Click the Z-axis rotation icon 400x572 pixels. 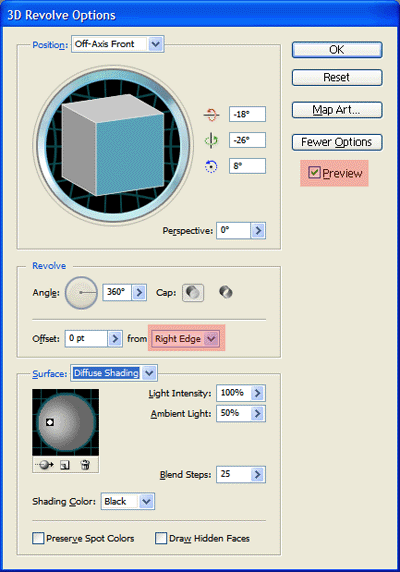pos(211,166)
